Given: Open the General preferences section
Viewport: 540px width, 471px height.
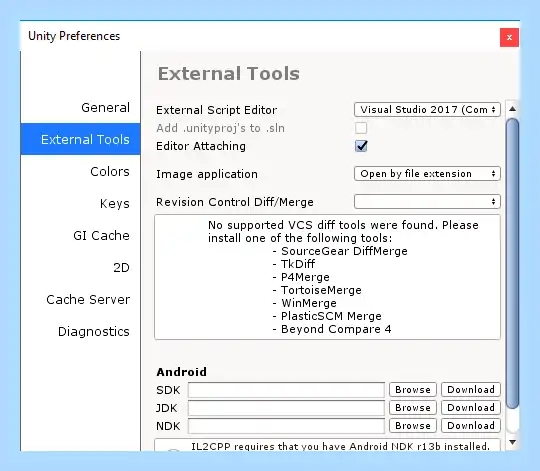Looking at the screenshot, I should (x=105, y=107).
